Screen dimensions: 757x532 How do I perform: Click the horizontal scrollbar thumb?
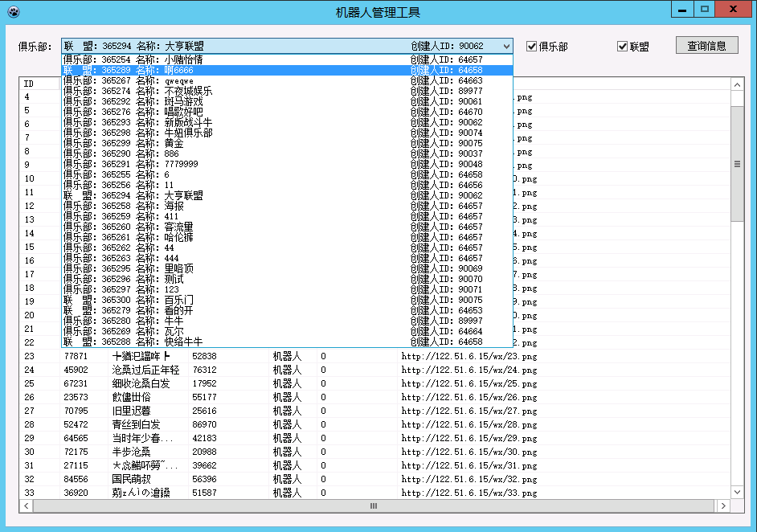373,505
